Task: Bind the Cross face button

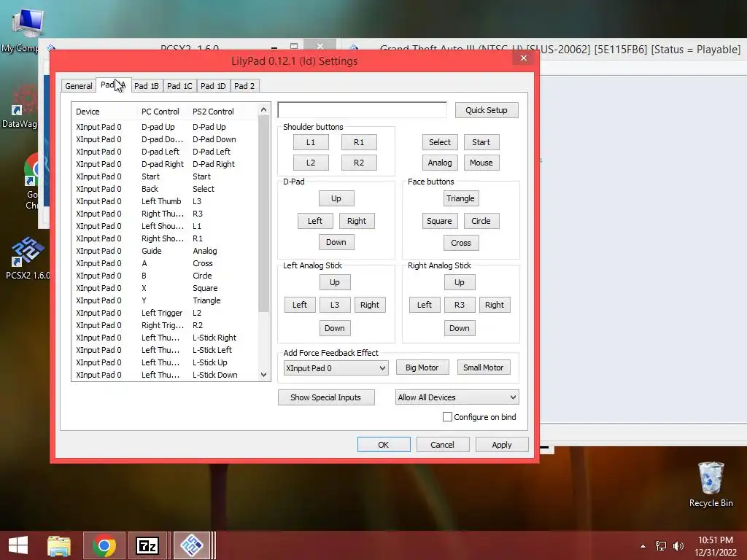Action: 461,243
